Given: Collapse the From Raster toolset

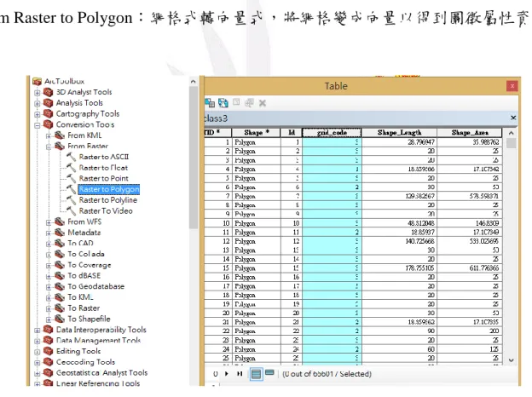Looking at the screenshot, I should pos(49,147).
